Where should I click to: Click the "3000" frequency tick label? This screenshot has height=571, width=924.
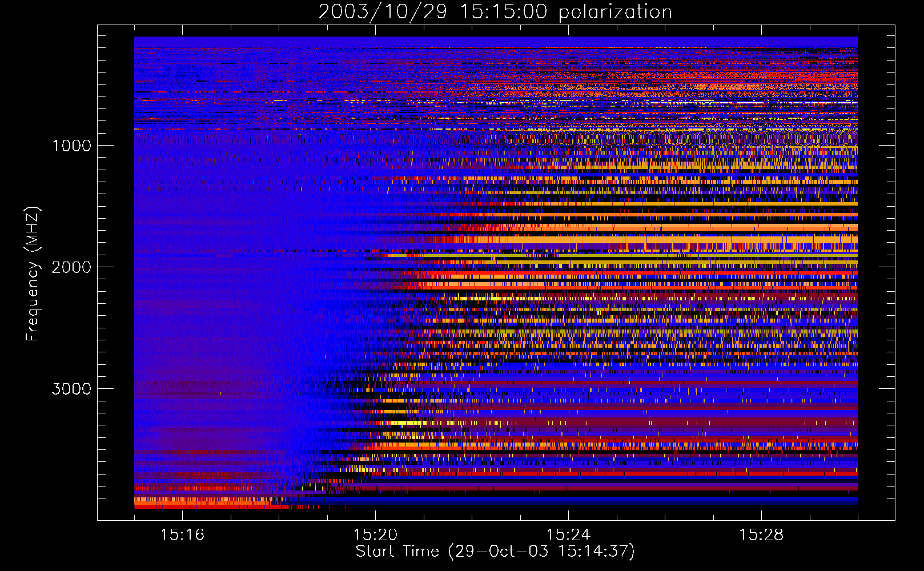(71, 389)
